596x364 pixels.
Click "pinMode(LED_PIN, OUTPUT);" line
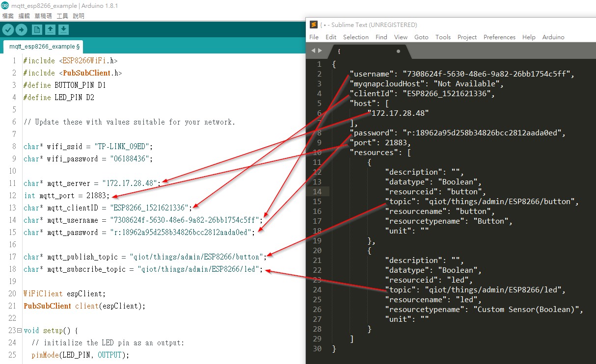[x=80, y=355]
